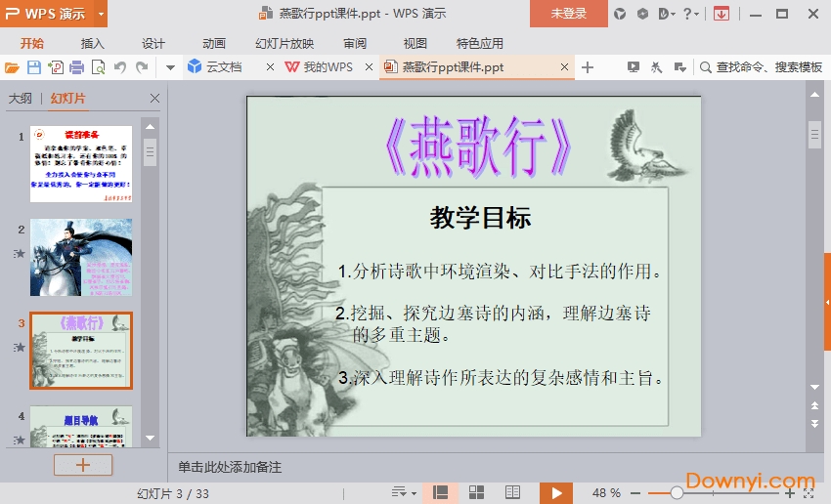Close the 云文档 tab
Image resolution: width=831 pixels, height=504 pixels.
(270, 67)
